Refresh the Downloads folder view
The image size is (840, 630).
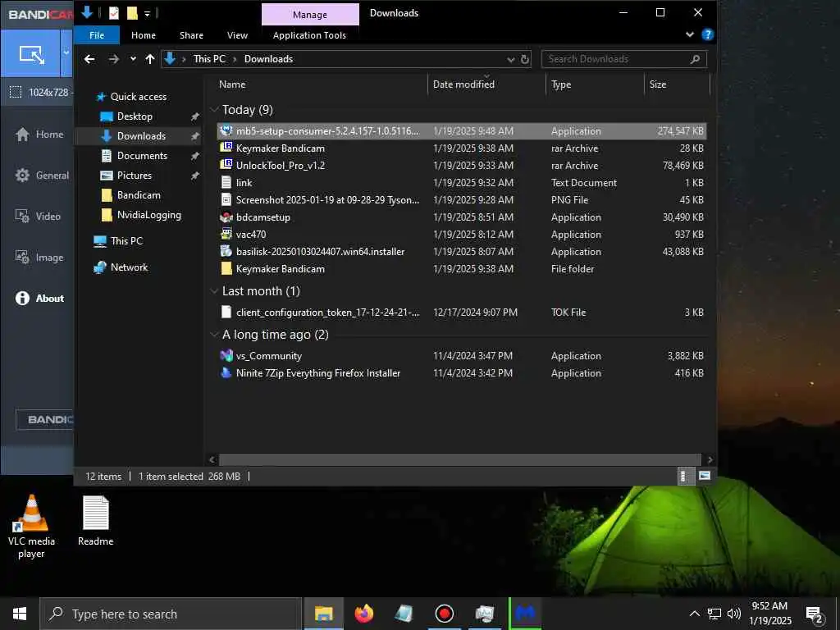[x=525, y=59]
